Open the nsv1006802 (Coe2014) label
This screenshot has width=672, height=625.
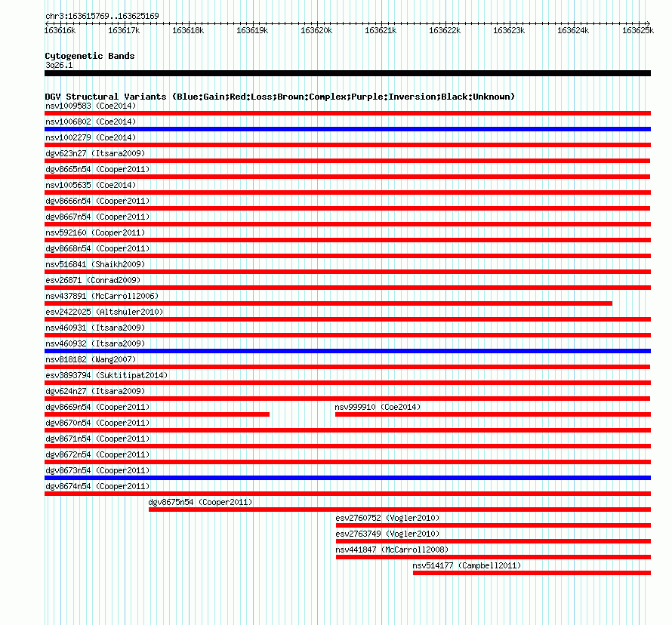[91, 122]
